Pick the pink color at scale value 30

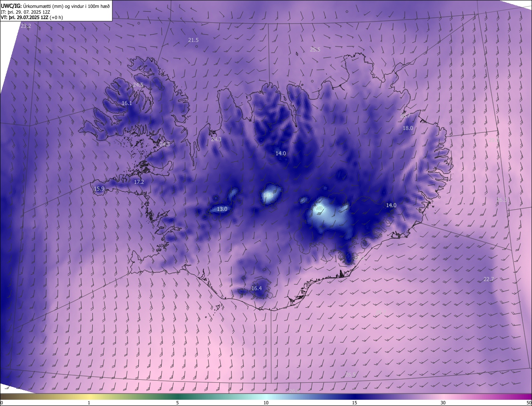(x=443, y=396)
